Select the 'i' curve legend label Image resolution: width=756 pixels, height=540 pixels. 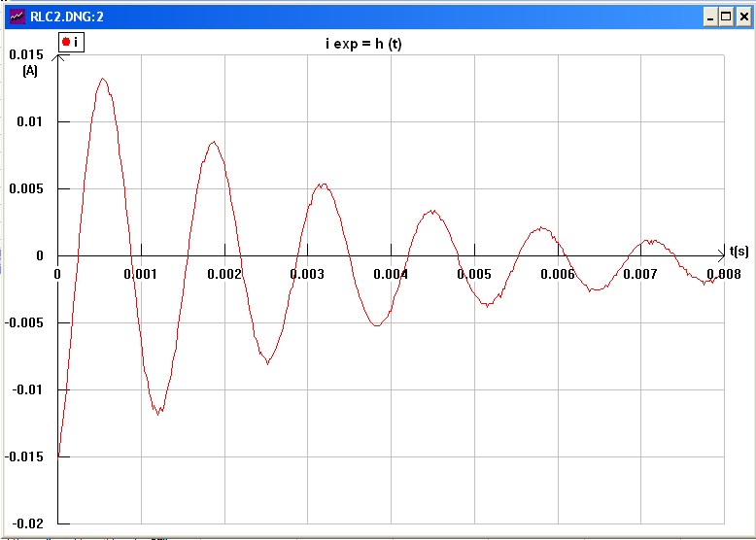tap(75, 42)
